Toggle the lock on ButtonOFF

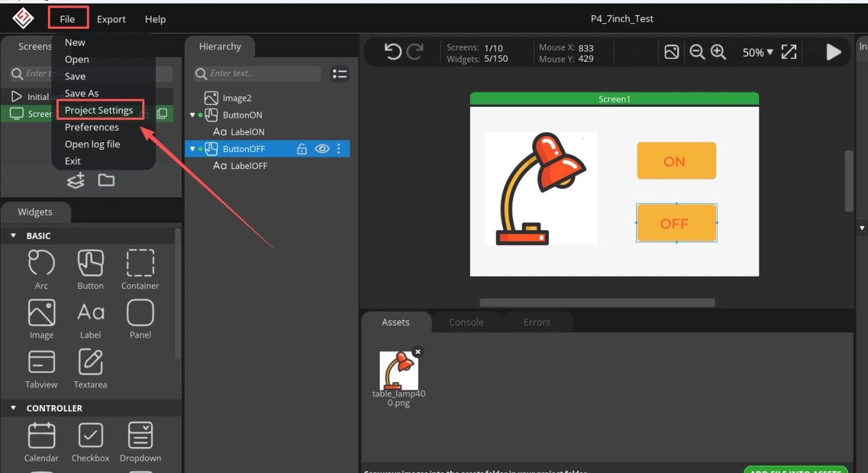pyautogui.click(x=302, y=149)
